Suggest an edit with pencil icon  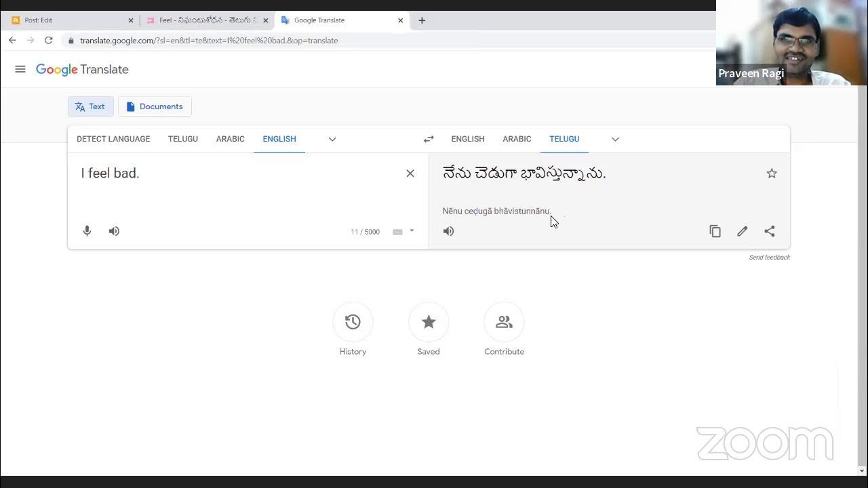click(x=743, y=231)
